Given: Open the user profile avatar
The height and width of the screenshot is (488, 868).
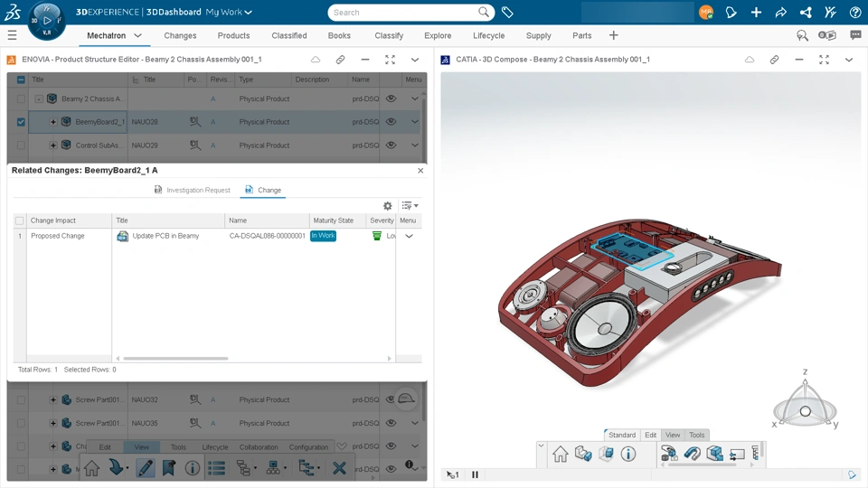Looking at the screenshot, I should 706,12.
